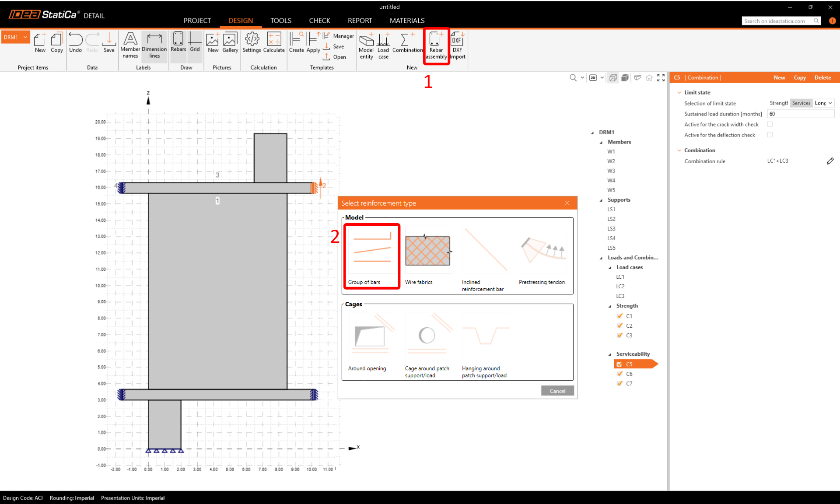The height and width of the screenshot is (504, 840).
Task: Enable Active for the deflection check
Action: (x=770, y=135)
